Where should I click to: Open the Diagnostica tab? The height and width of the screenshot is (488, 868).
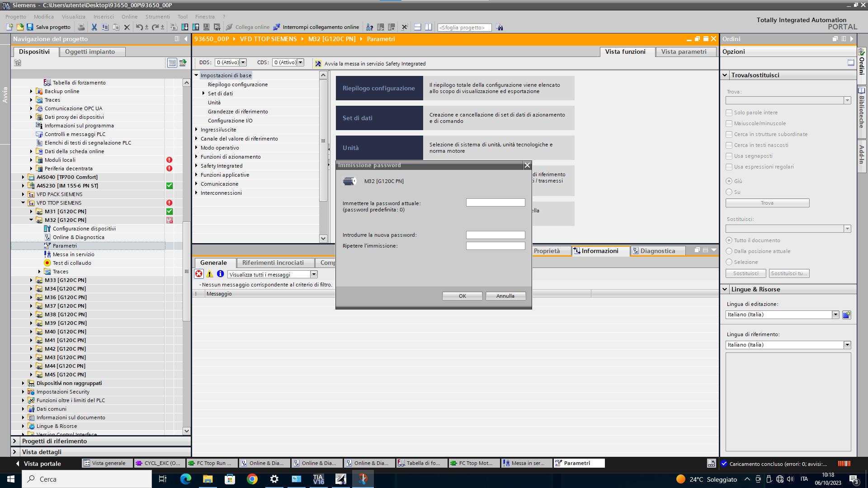[x=657, y=251]
